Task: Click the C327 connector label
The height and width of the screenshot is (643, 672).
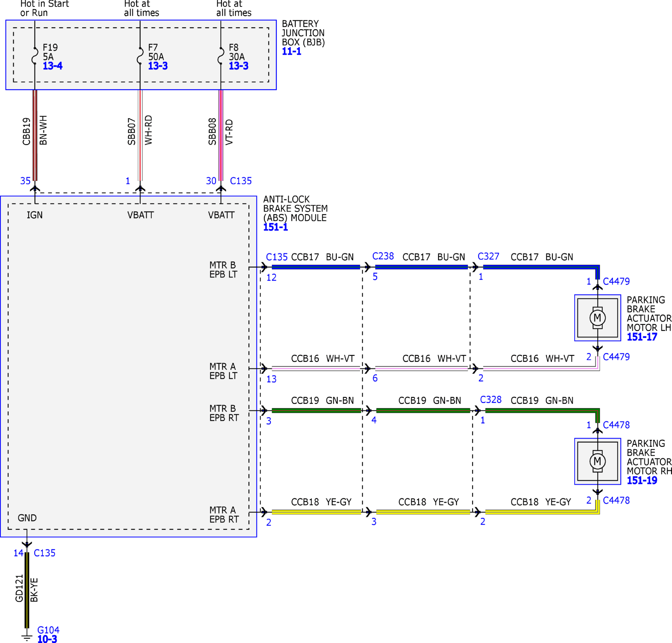Action: (x=488, y=256)
